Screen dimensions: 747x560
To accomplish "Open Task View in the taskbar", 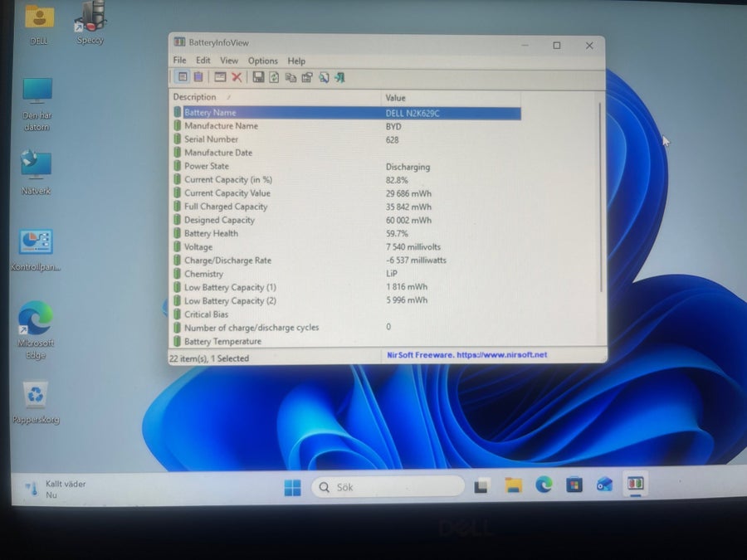I will tap(481, 485).
